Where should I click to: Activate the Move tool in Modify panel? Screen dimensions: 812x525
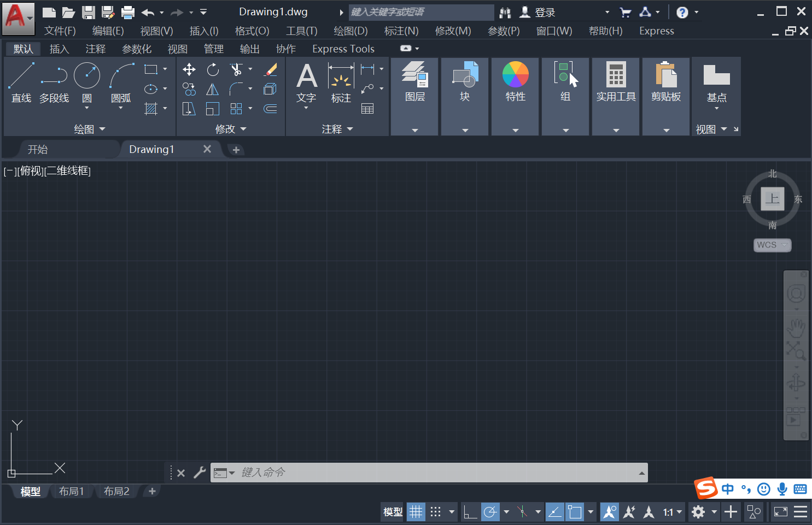click(x=189, y=69)
